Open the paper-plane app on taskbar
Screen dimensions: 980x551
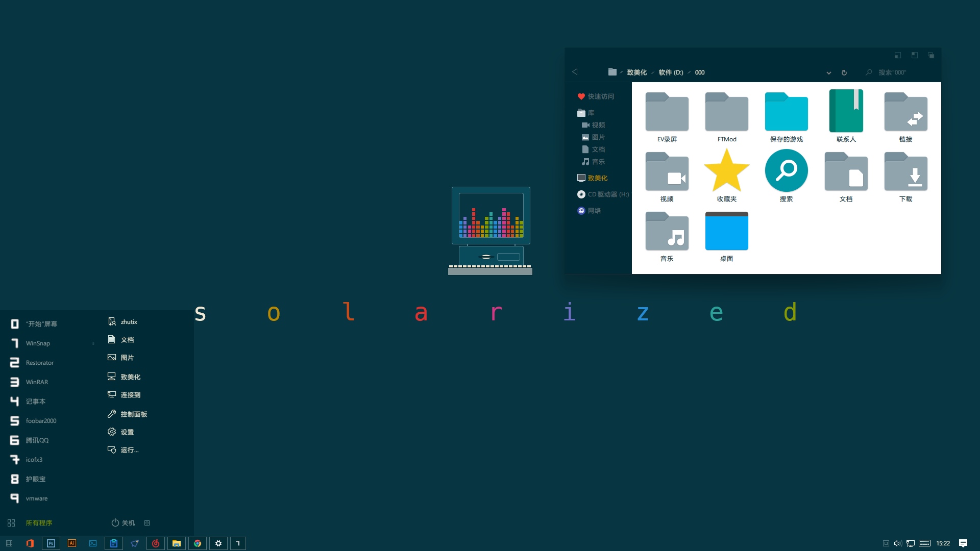[x=135, y=543]
